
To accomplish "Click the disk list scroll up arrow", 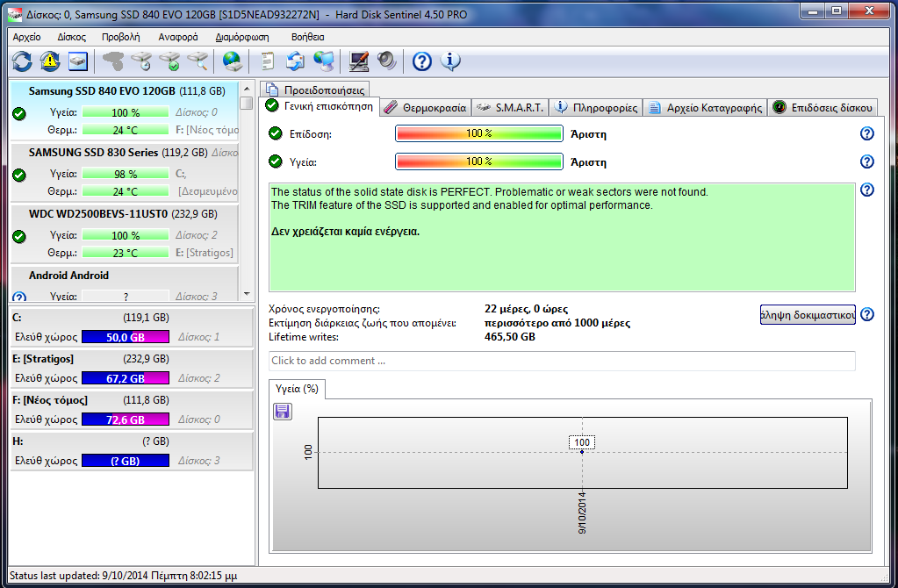I will tap(247, 89).
